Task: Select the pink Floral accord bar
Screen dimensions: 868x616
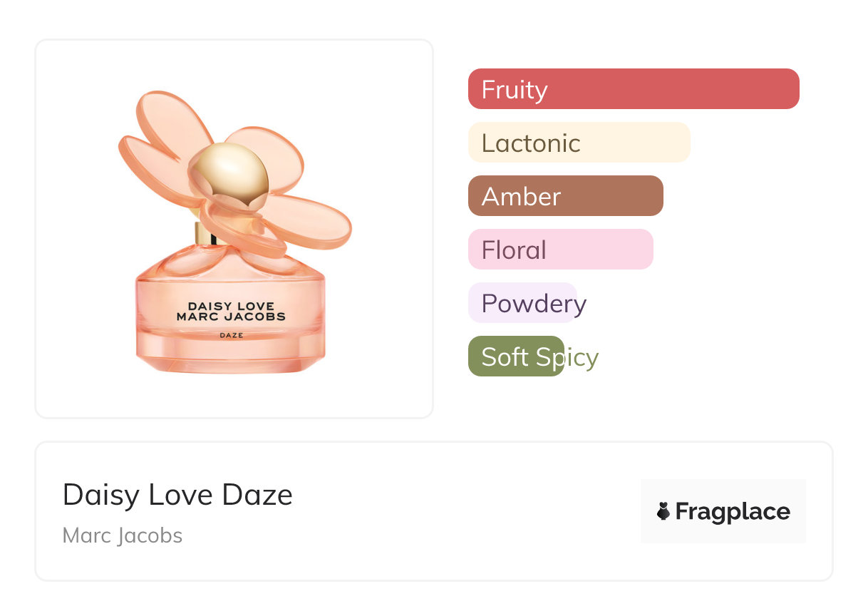Action: (560, 250)
